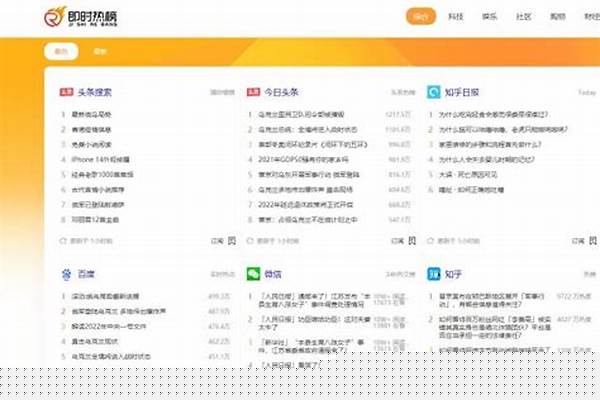600x400 pixels.
Task: Click the 百度 paw icon
Action: click(66, 274)
